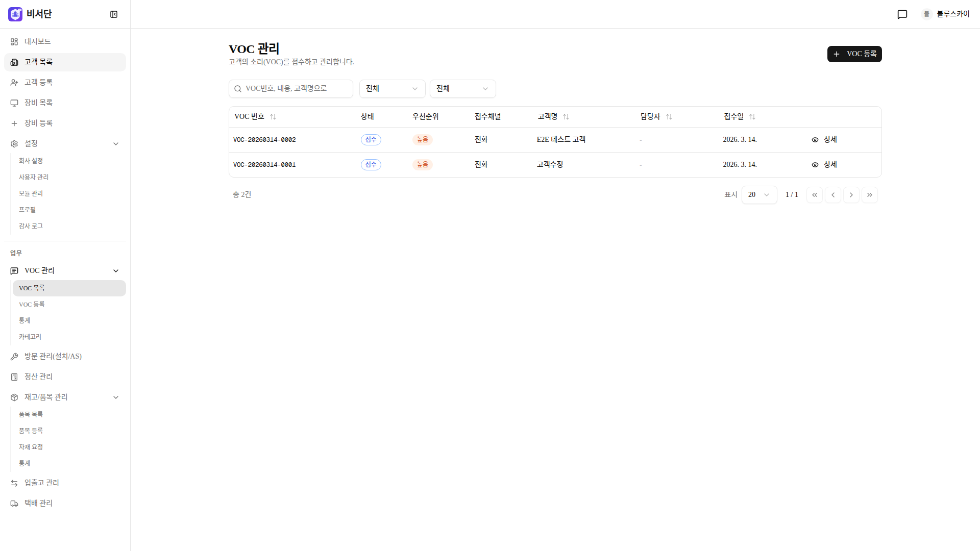The image size is (980, 551).
Task: Open 통계 under 재고/품목 관리
Action: pyautogui.click(x=69, y=463)
